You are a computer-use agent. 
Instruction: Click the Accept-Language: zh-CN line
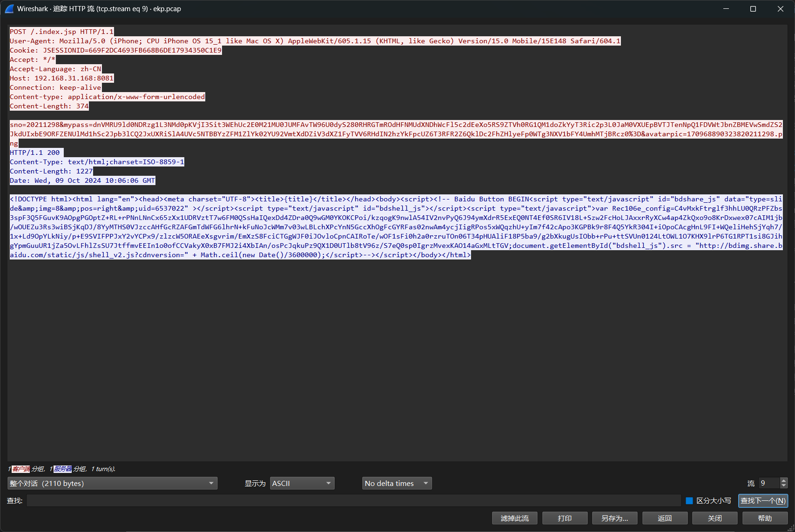click(x=55, y=69)
